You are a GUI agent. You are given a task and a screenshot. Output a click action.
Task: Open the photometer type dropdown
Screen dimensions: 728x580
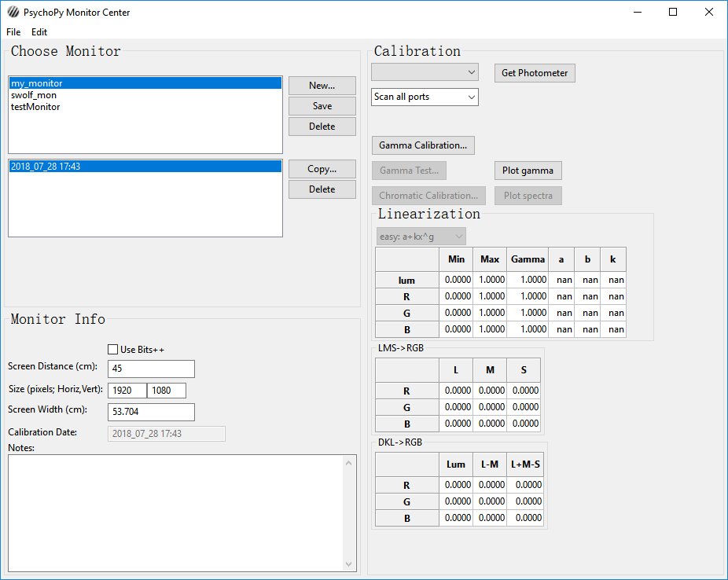[425, 72]
